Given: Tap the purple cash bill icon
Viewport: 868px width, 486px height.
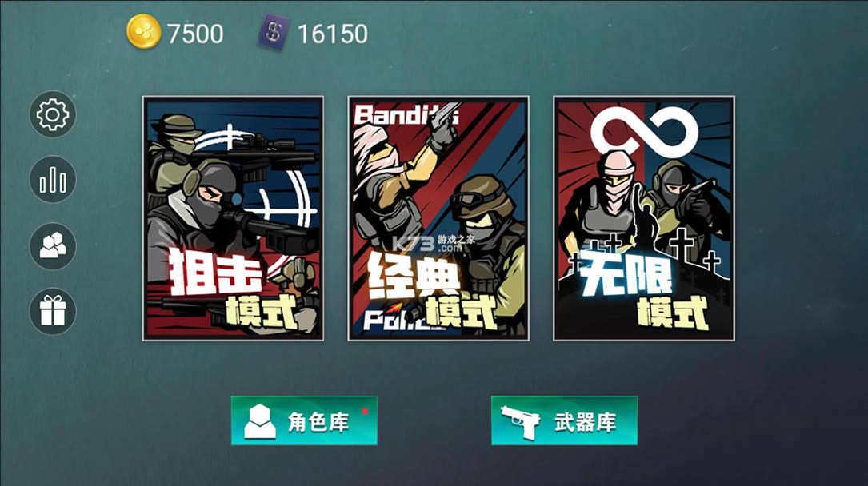Looking at the screenshot, I should (x=274, y=32).
